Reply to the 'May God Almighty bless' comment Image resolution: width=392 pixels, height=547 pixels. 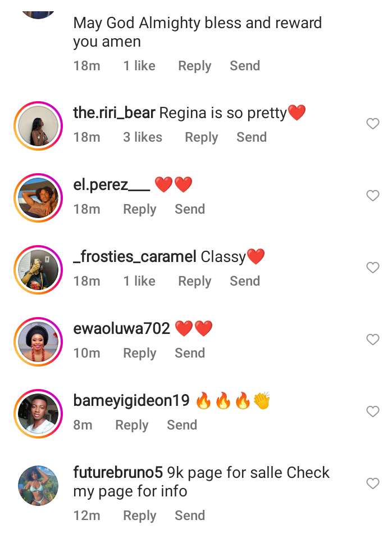194,66
